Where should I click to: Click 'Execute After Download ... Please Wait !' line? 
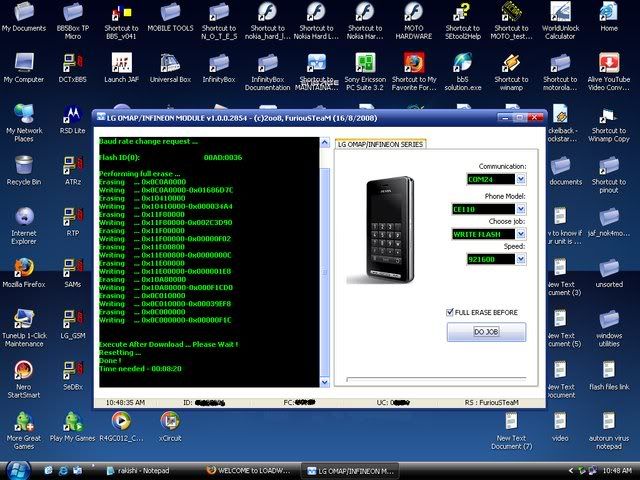click(x=169, y=344)
